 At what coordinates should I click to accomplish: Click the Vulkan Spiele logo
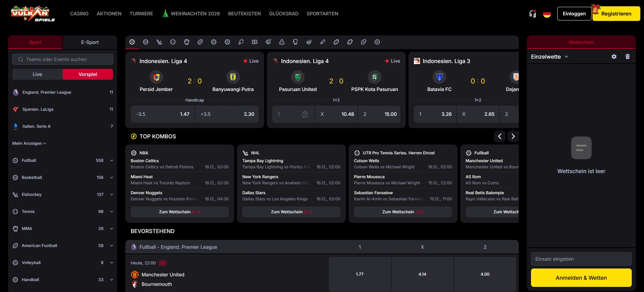[33, 14]
